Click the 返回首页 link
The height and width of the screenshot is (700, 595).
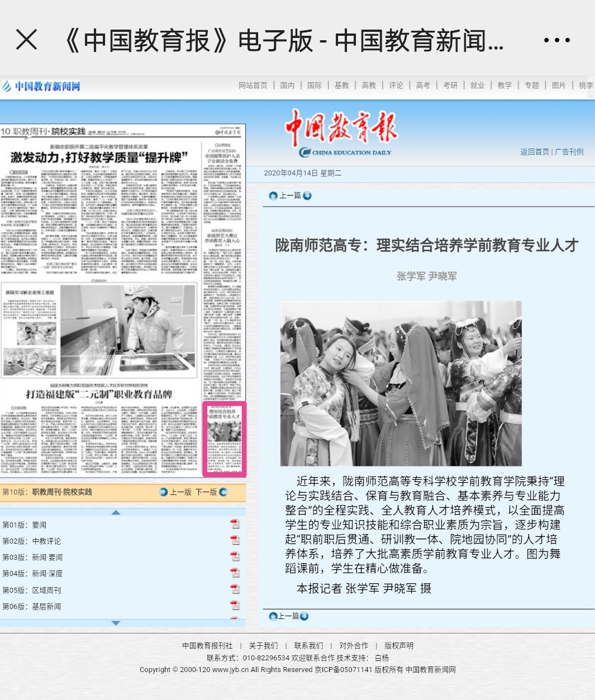[x=535, y=152]
